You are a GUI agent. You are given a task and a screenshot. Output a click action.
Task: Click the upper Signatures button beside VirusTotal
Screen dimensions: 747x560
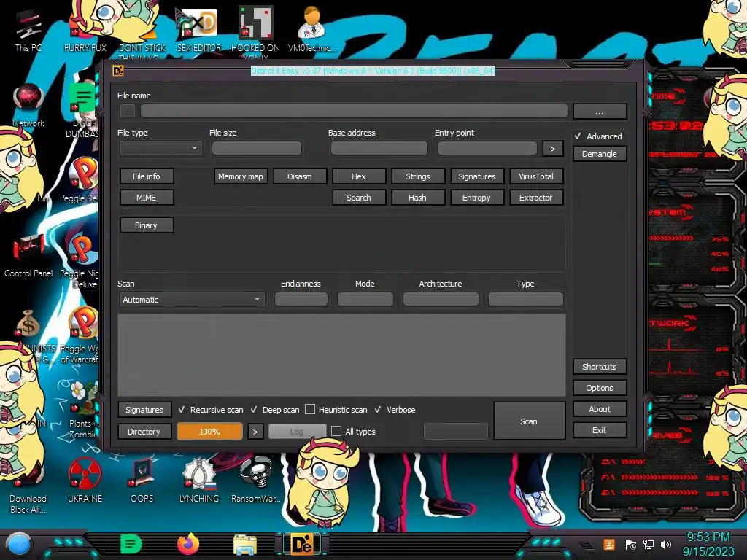[477, 176]
